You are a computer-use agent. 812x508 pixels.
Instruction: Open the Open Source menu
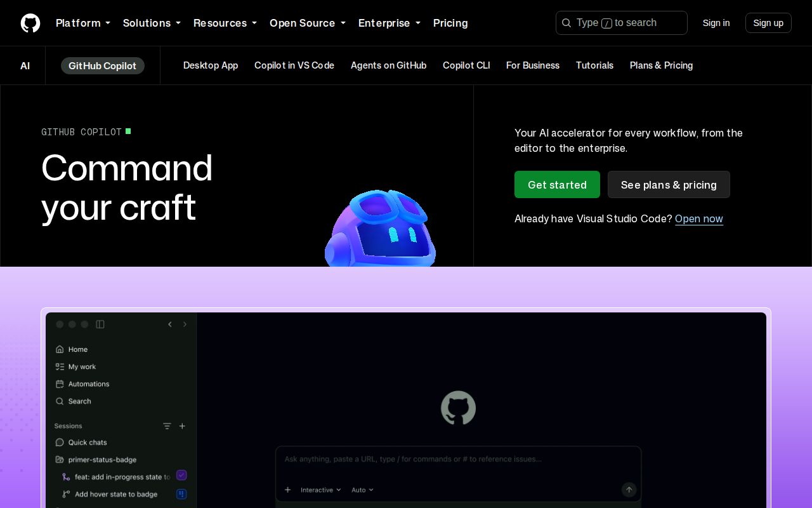(308, 23)
